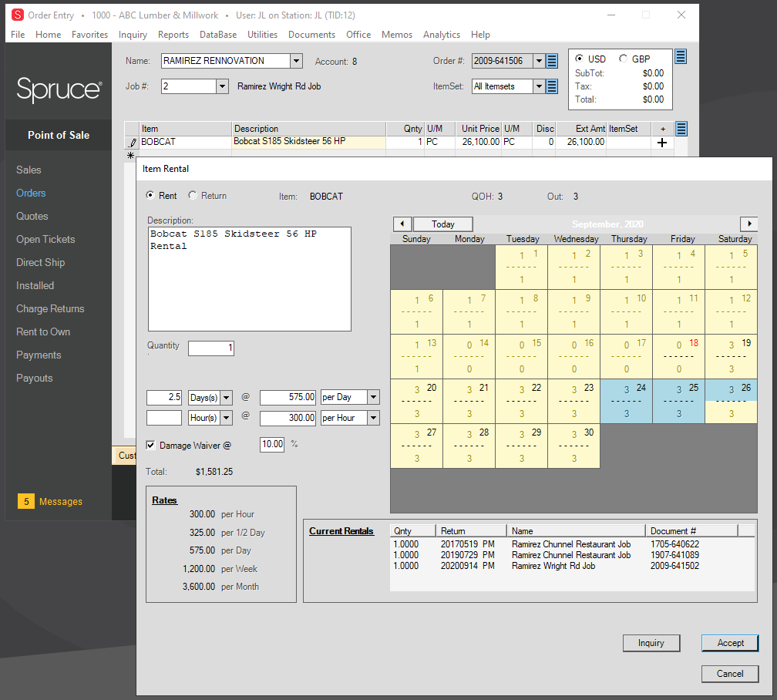Open the menu marker at grid header right
The image size is (777, 700).
coord(681,129)
